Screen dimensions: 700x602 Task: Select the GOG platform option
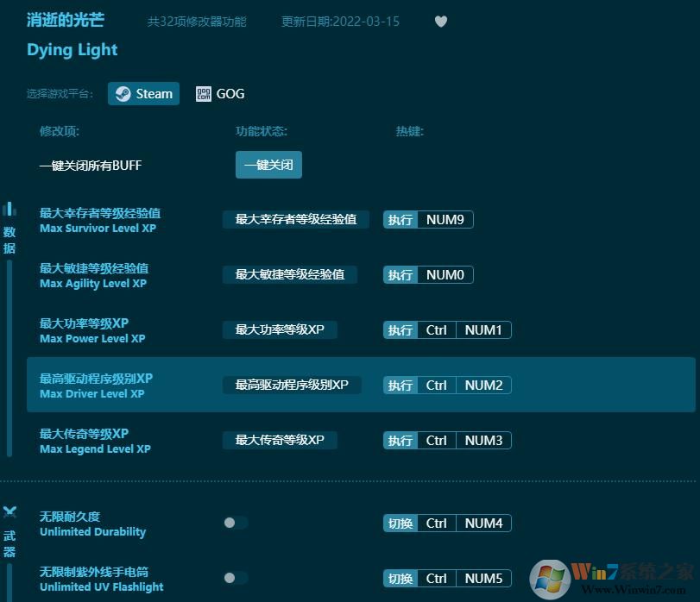click(220, 94)
